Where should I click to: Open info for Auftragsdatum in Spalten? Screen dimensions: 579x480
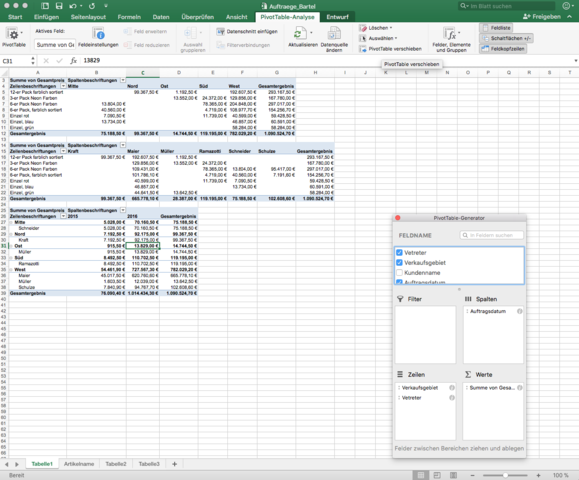520,311
